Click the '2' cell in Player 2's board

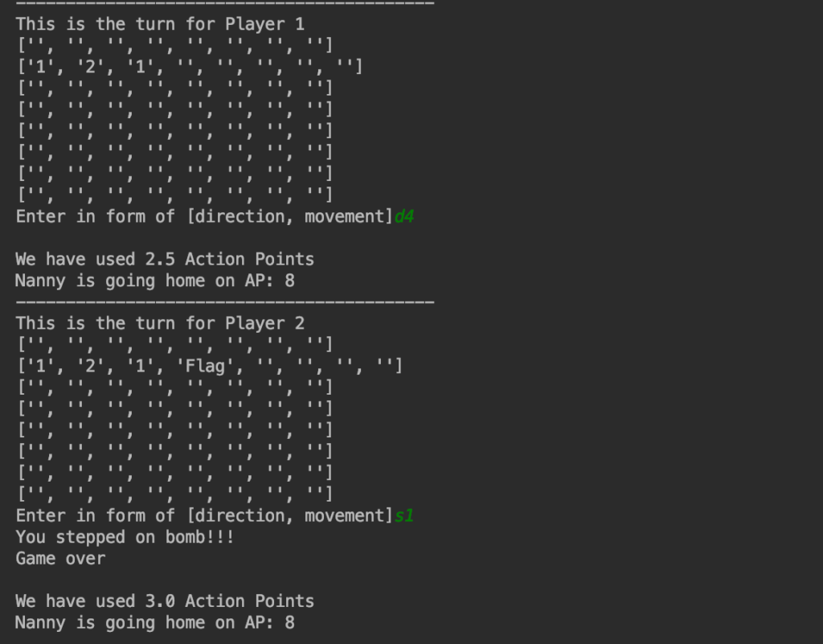click(x=90, y=365)
